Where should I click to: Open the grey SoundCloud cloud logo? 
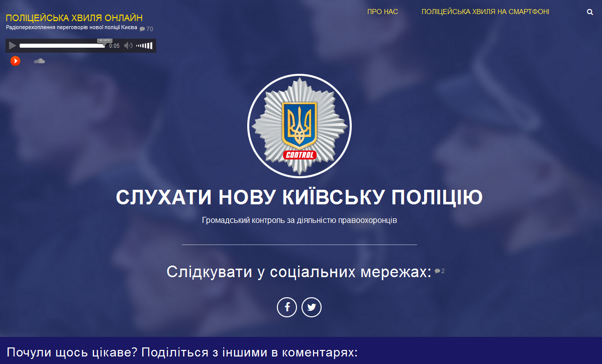(39, 61)
